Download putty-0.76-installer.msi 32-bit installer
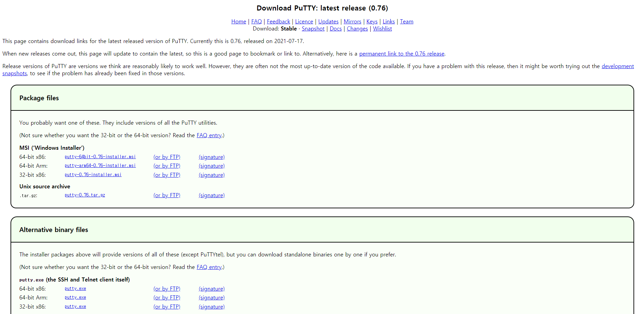Image resolution: width=644 pixels, height=314 pixels. pyautogui.click(x=93, y=175)
